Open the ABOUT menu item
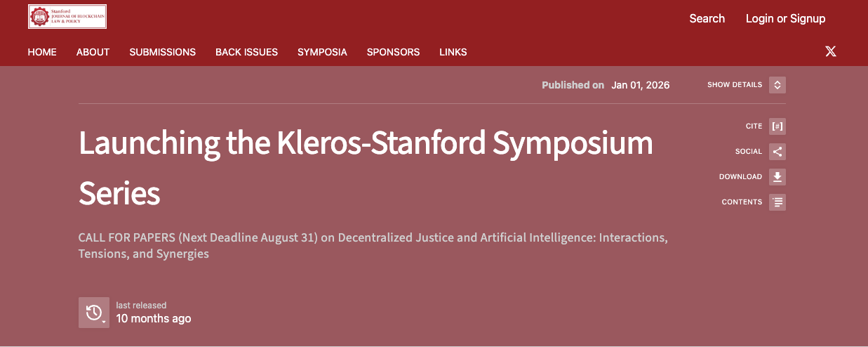The height and width of the screenshot is (347, 868). pos(93,52)
